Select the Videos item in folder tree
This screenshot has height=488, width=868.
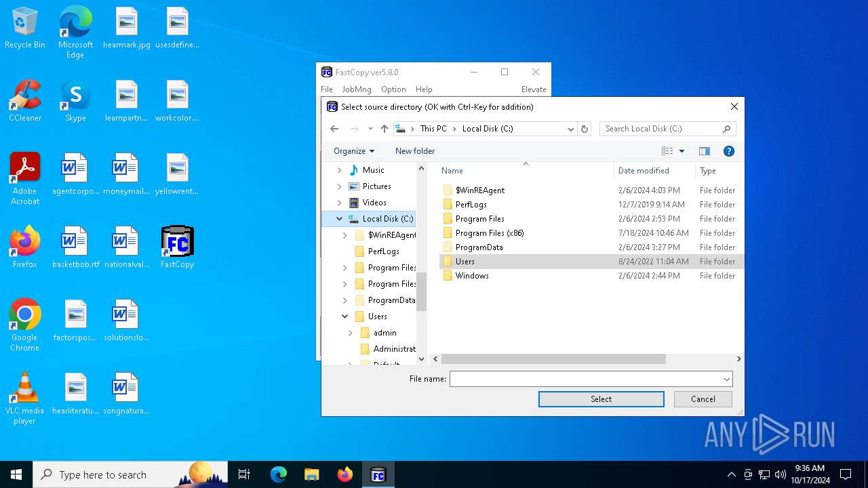coord(374,203)
